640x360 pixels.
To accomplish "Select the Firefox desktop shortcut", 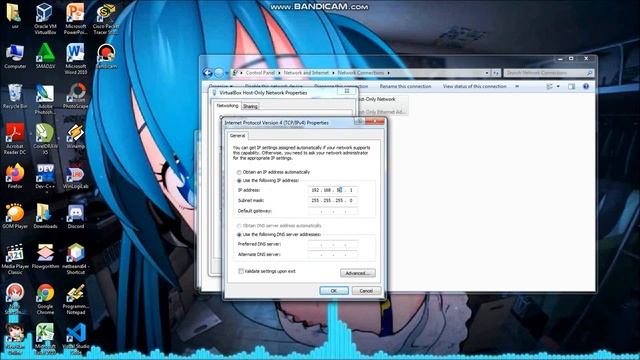I will [15, 176].
